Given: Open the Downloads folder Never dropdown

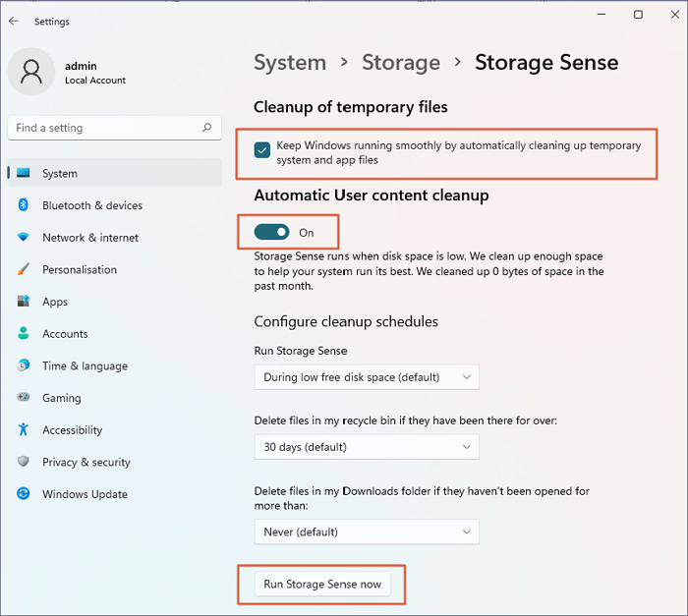Looking at the screenshot, I should pos(367,532).
